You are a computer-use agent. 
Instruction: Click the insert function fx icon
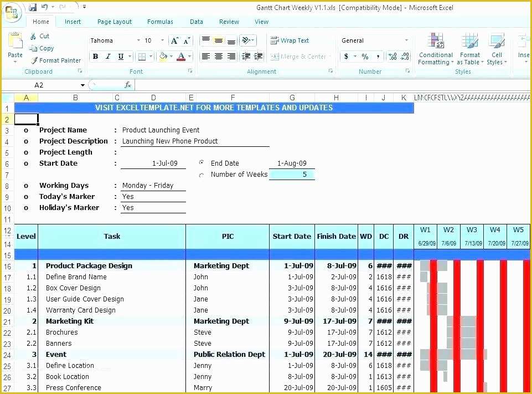(x=127, y=85)
